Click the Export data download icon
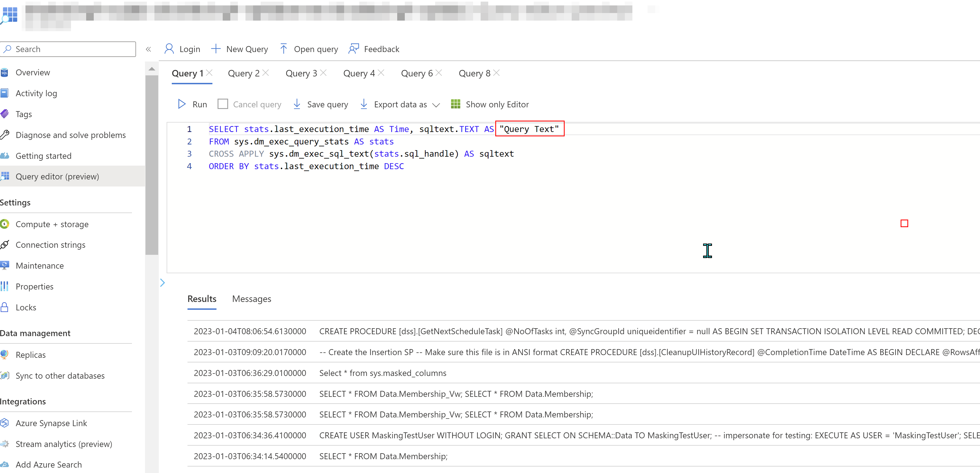The image size is (980, 473). coord(364,104)
